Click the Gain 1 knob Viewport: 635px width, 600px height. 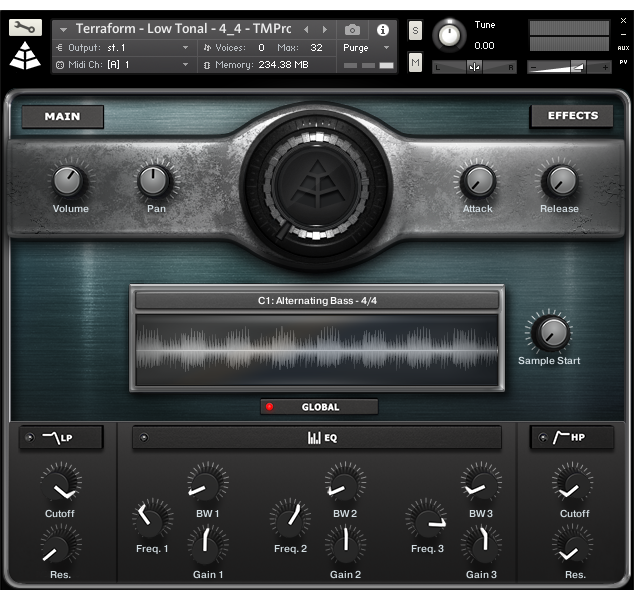[207, 545]
